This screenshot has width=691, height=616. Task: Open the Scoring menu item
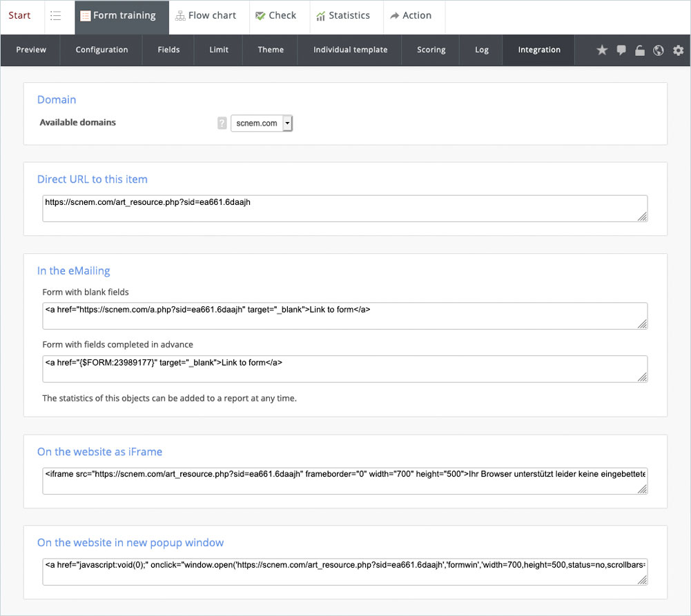pos(431,50)
